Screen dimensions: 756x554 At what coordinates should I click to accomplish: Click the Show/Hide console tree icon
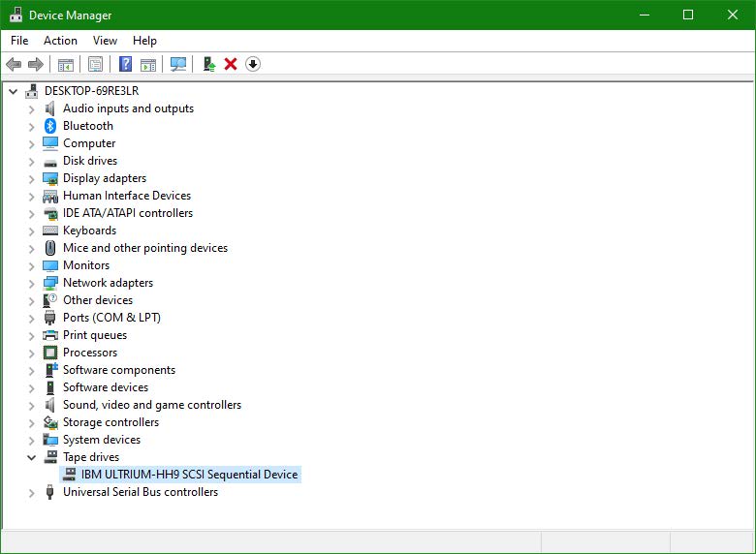[x=66, y=64]
